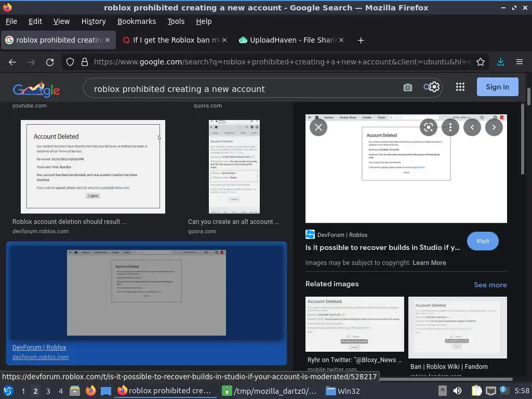Viewport: 532px width, 399px height.
Task: Click the highlighted DevForum Account Deleted thumbnail
Action: pyautogui.click(x=146, y=292)
